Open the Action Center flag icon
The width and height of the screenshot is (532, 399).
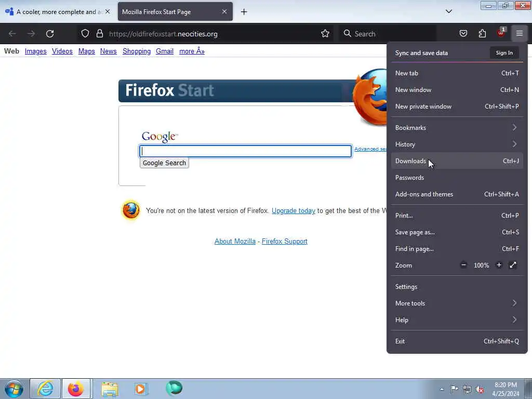(454, 389)
